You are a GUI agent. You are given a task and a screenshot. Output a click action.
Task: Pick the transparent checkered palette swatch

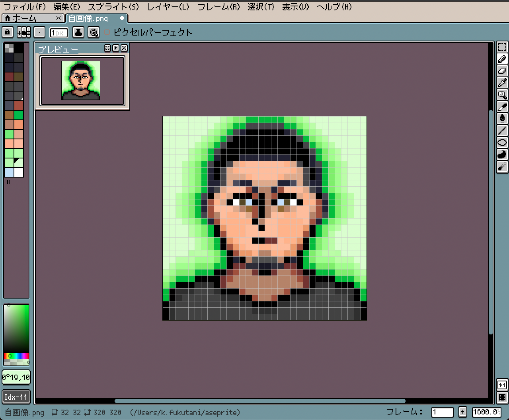9,48
